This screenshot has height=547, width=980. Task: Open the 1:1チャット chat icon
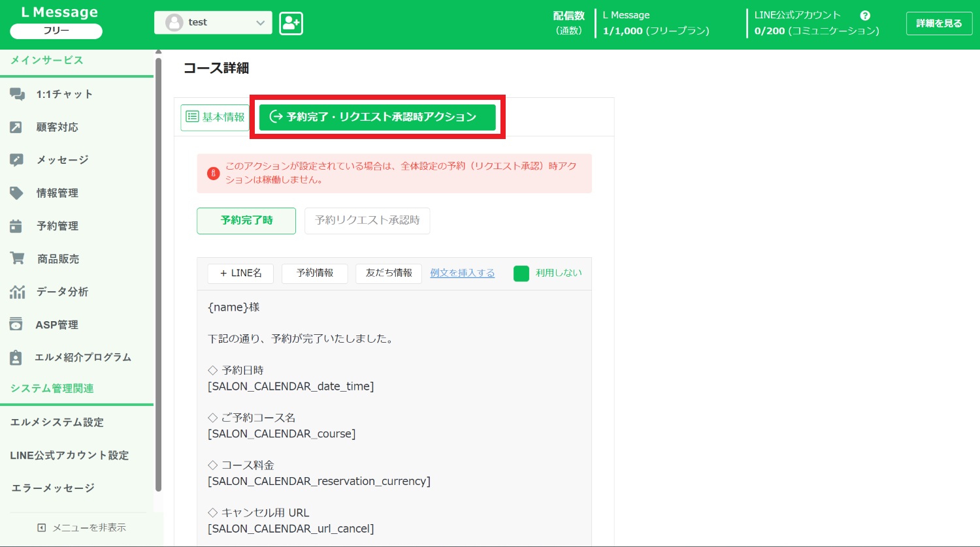(x=17, y=94)
